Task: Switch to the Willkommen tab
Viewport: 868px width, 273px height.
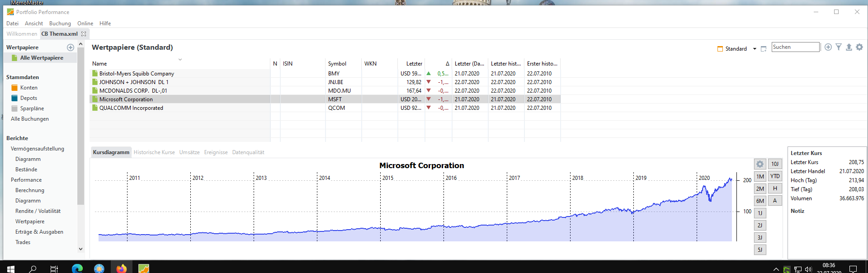Action: (x=22, y=34)
